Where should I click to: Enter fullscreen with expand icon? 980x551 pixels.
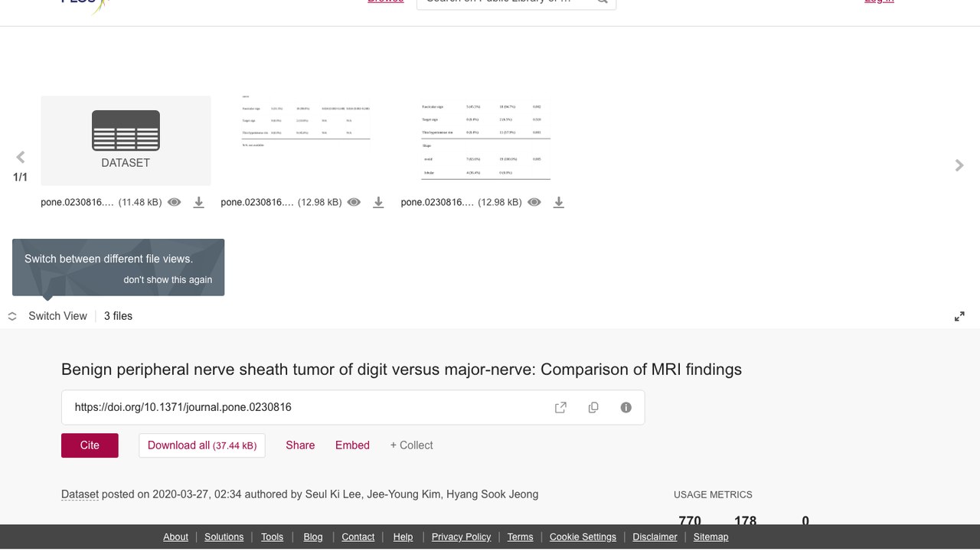(959, 316)
